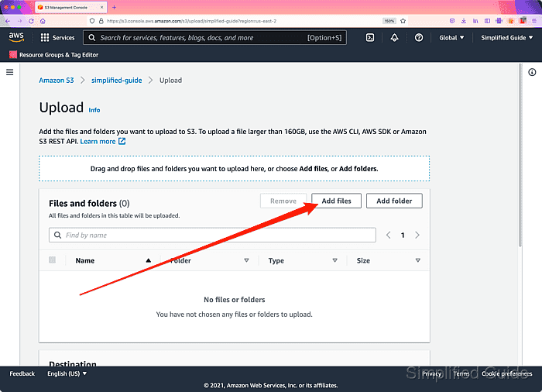The width and height of the screenshot is (542, 392).
Task: Click the tracking protection shield icon
Action: click(92, 21)
